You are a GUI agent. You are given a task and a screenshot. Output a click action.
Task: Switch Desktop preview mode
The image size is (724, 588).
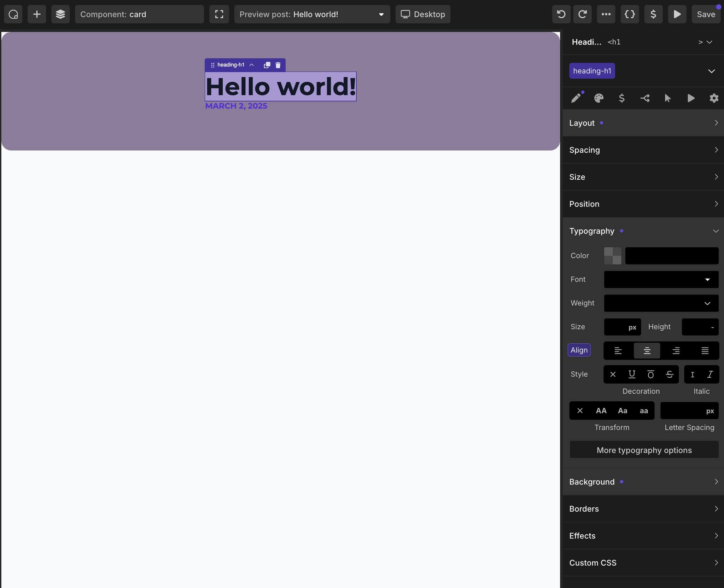tap(423, 14)
